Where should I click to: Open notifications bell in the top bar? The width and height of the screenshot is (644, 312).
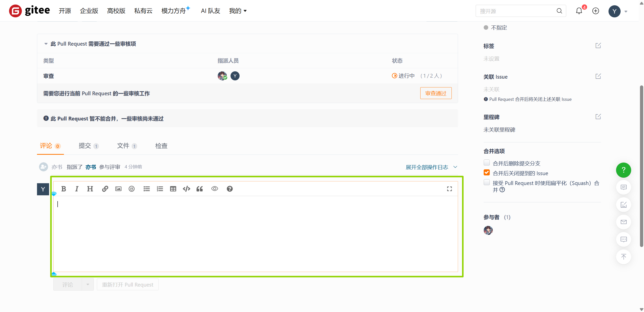pos(579,11)
